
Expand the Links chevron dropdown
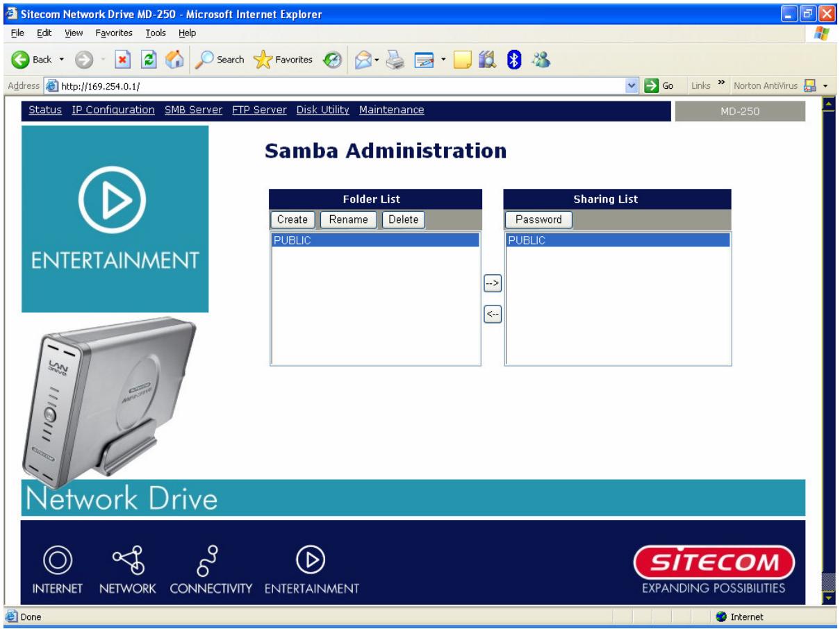[x=720, y=84]
